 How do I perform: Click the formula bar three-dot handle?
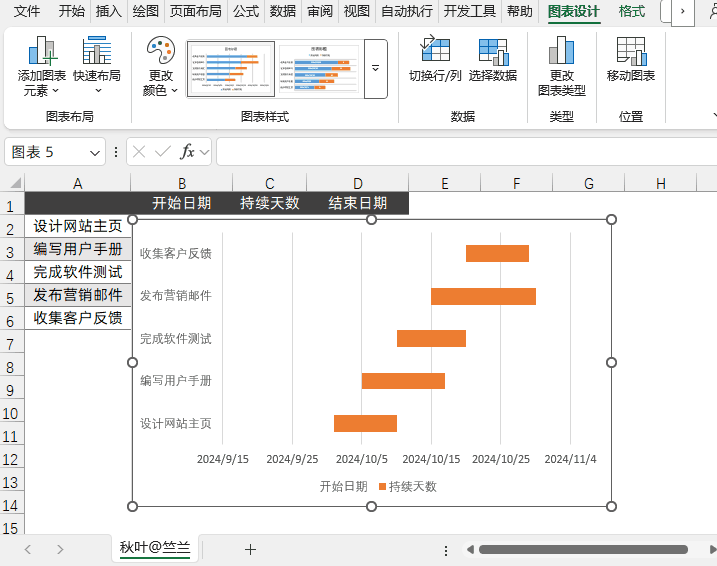point(116,152)
